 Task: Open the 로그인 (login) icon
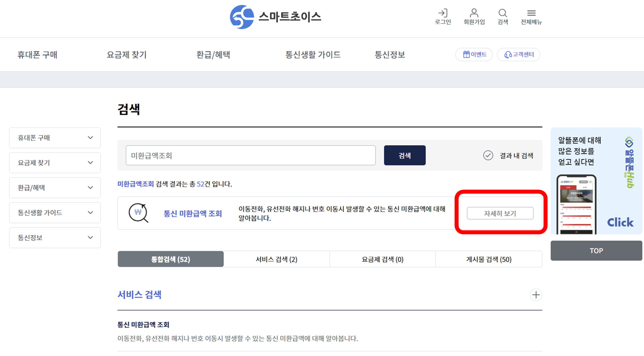[x=443, y=17]
